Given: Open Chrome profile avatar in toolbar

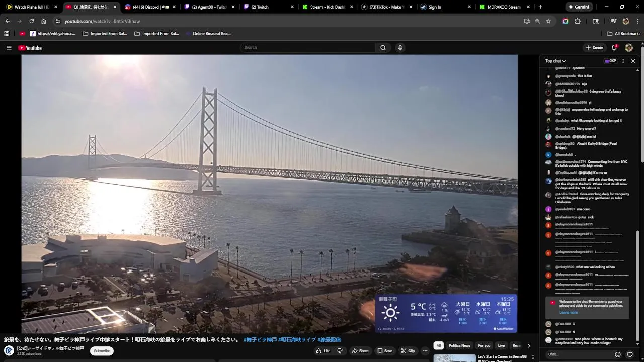Looking at the screenshot, I should click(626, 21).
